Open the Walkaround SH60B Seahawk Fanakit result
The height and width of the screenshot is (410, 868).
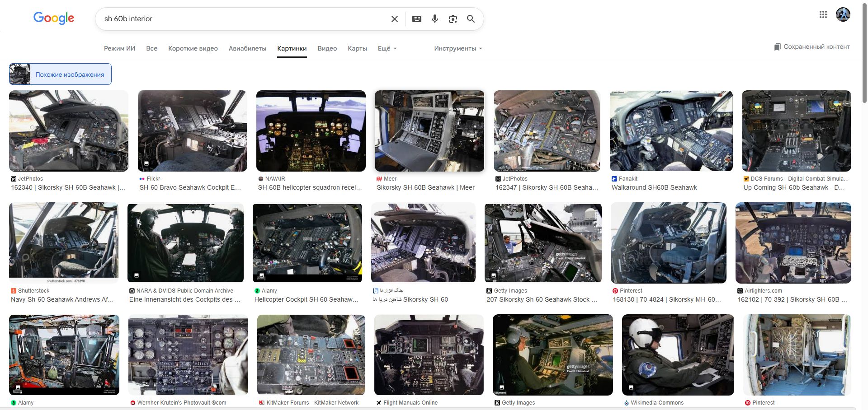[654, 187]
